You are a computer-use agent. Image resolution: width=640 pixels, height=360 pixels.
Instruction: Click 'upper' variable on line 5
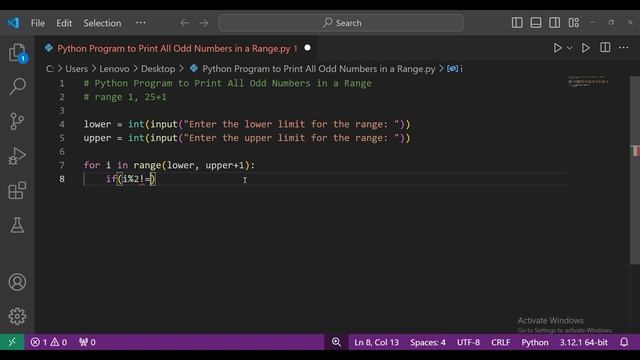[97, 138]
